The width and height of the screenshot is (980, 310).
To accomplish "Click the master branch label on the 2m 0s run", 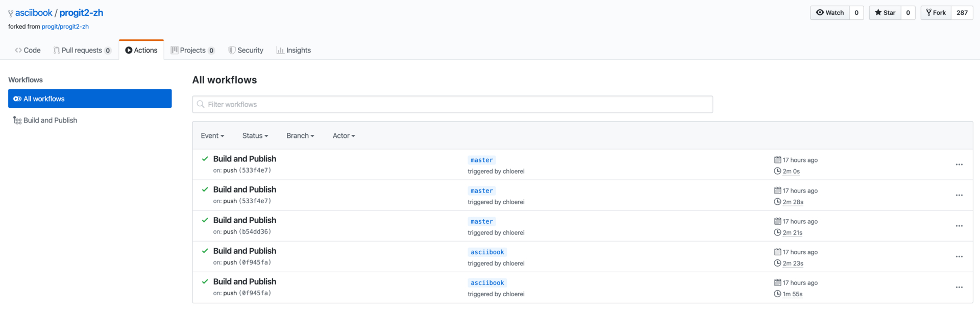I will click(482, 160).
